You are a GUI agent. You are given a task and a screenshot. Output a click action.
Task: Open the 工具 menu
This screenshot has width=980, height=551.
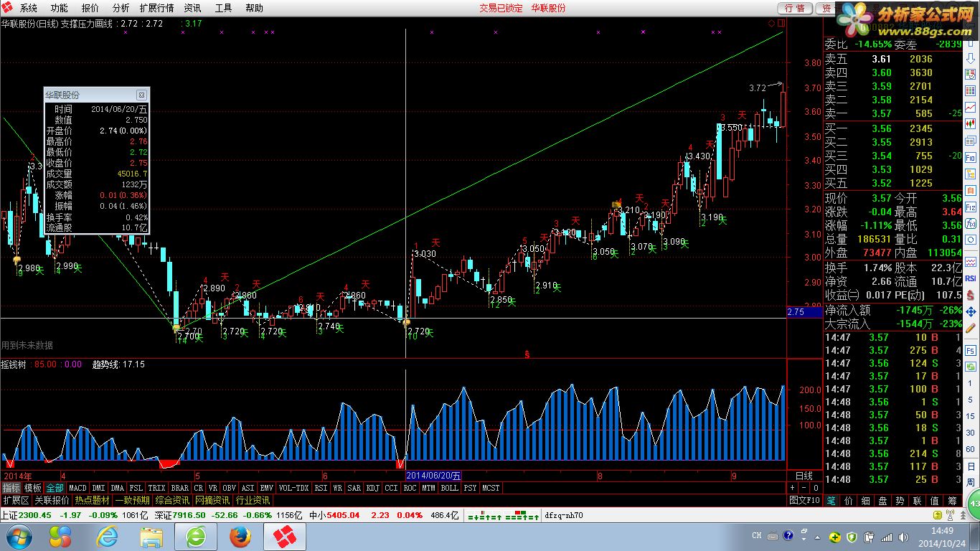[x=223, y=8]
